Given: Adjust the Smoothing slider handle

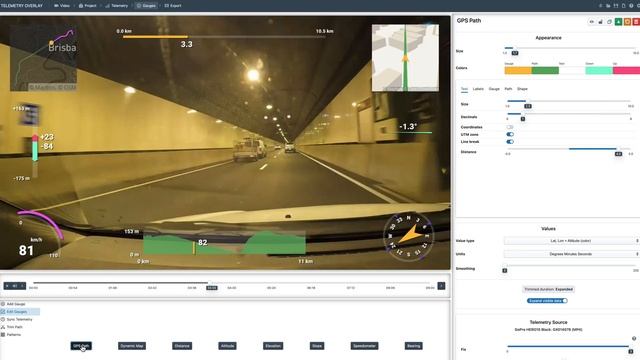Looking at the screenshot, I should pyautogui.click(x=504, y=270).
